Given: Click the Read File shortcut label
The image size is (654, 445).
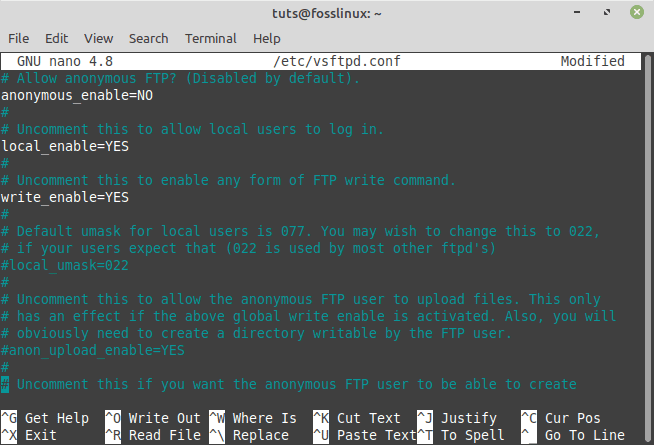Looking at the screenshot, I should click(x=164, y=435).
